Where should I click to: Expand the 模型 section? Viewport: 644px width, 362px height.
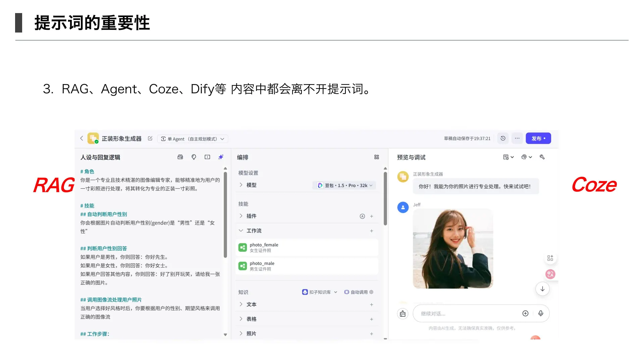tap(241, 185)
